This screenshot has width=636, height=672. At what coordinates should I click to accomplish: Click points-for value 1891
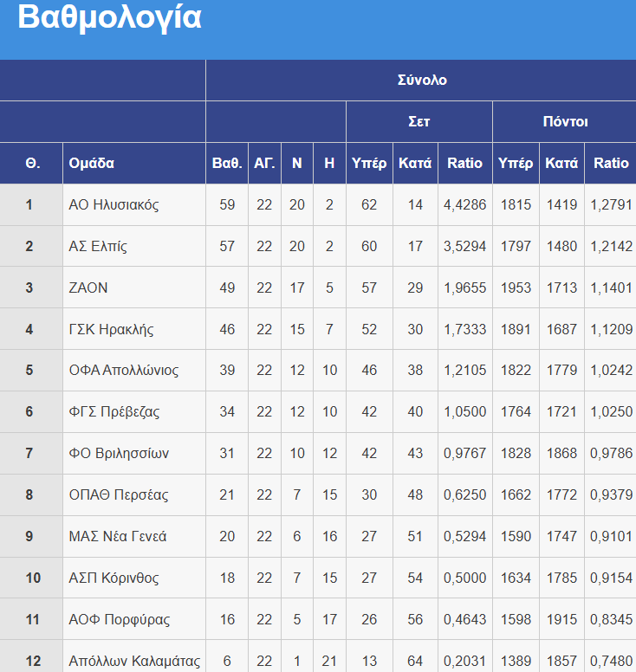pos(516,329)
